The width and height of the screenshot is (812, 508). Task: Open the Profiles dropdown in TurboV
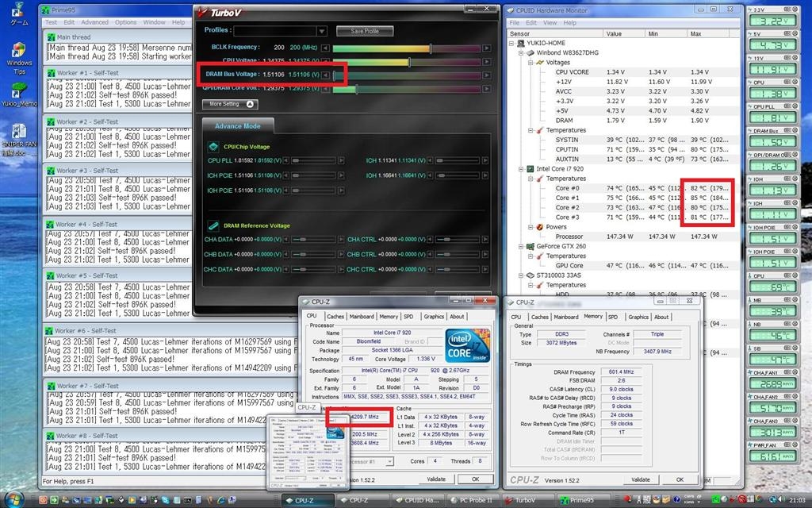322,31
